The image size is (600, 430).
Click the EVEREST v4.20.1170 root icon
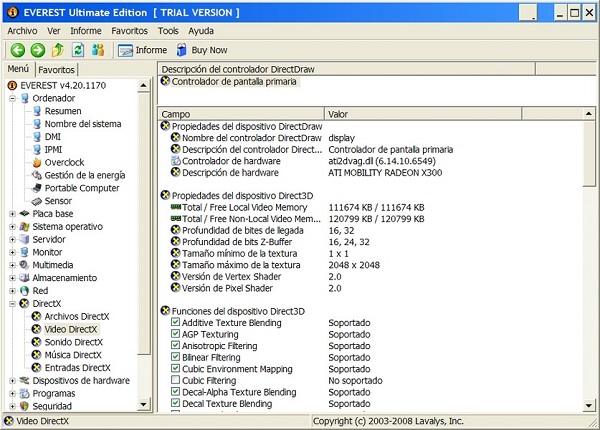pos(12,85)
